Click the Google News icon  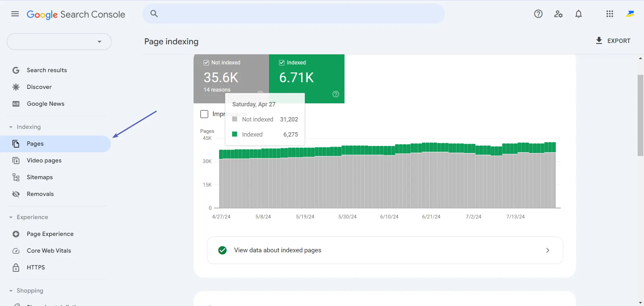(x=16, y=104)
